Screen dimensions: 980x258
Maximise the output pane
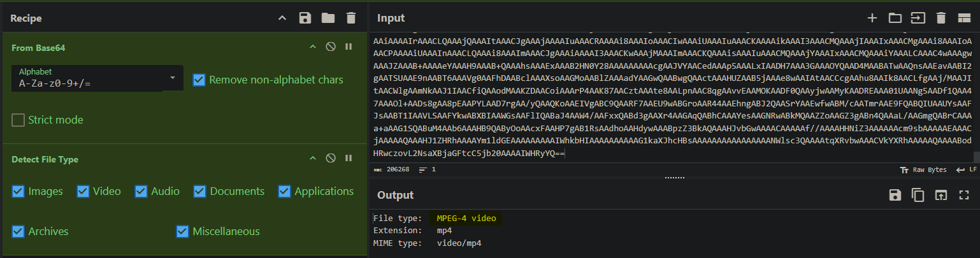(963, 195)
